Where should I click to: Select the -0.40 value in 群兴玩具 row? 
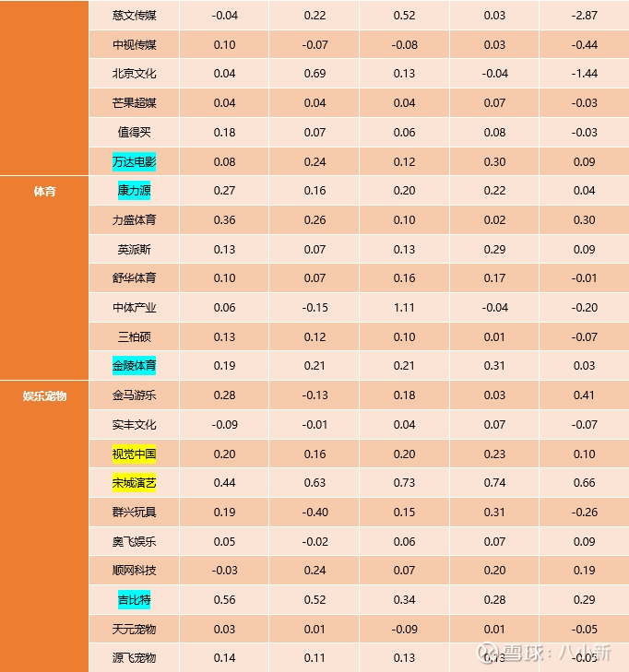tap(314, 513)
